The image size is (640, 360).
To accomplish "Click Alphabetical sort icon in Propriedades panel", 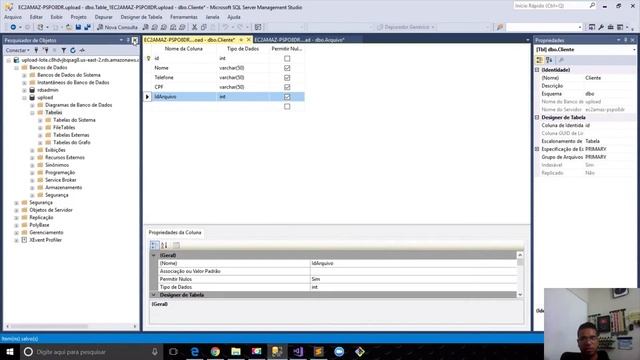I will point(549,60).
